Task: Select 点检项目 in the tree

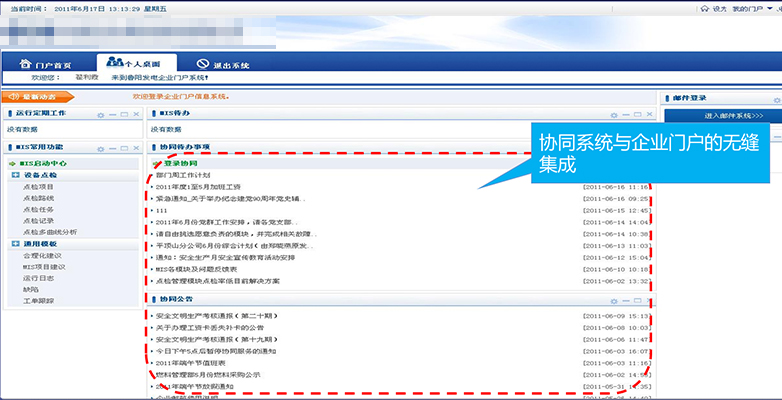Action: coord(38,186)
